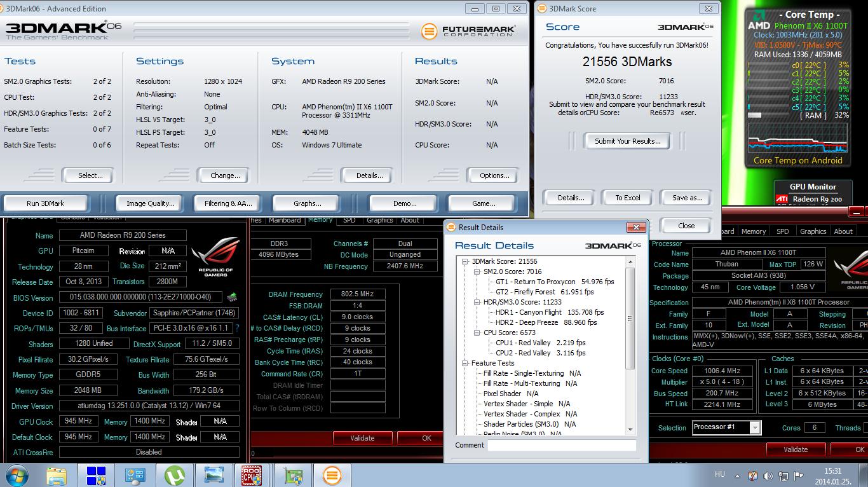Click the Game button
868x487 pixels.
click(x=483, y=203)
